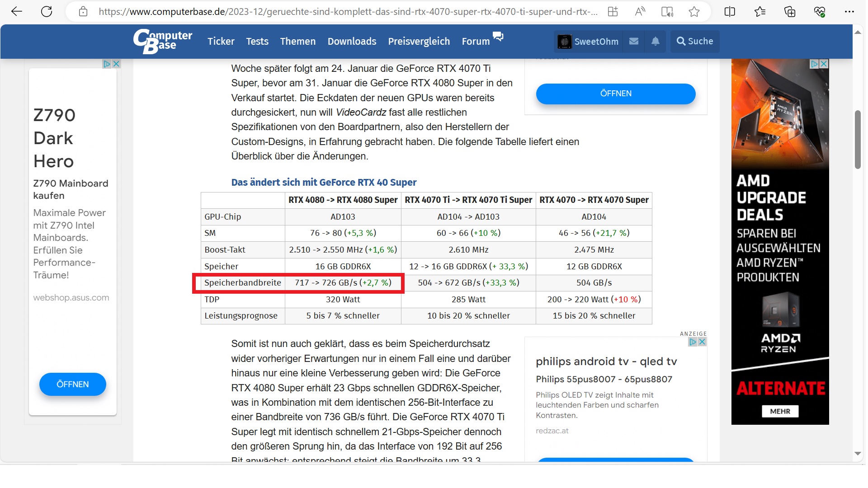Click scrollbar up arrow
Image resolution: width=868 pixels, height=488 pixels.
858,33
